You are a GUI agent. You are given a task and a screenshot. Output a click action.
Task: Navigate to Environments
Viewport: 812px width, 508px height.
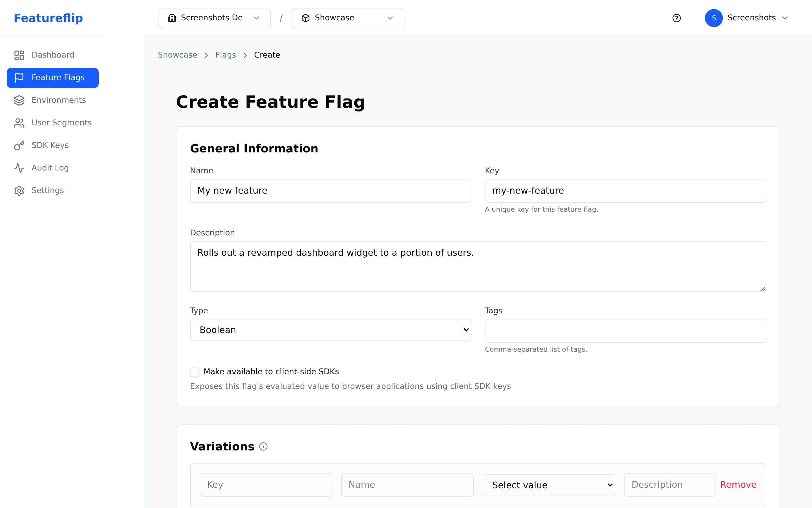coord(53,100)
